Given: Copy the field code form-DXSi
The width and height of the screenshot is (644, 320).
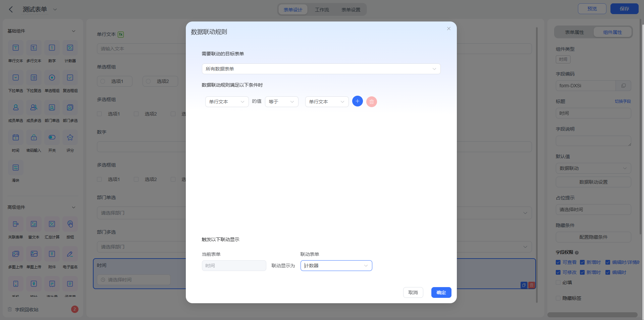Looking at the screenshot, I should (x=623, y=86).
